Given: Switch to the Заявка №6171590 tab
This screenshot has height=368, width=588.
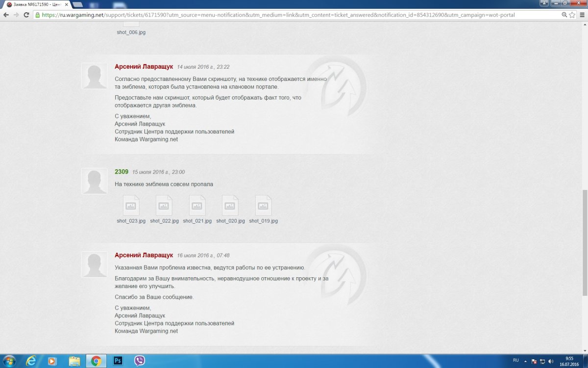Looking at the screenshot, I should click(38, 4).
